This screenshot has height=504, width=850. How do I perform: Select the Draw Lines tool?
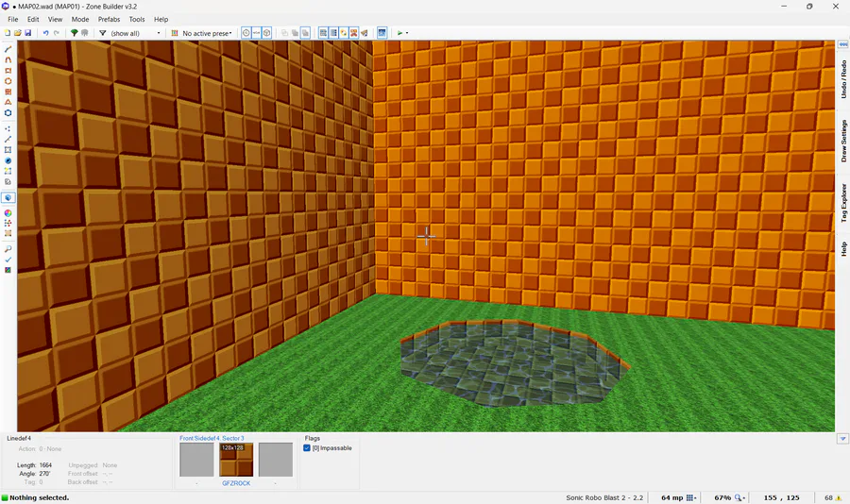click(x=8, y=49)
